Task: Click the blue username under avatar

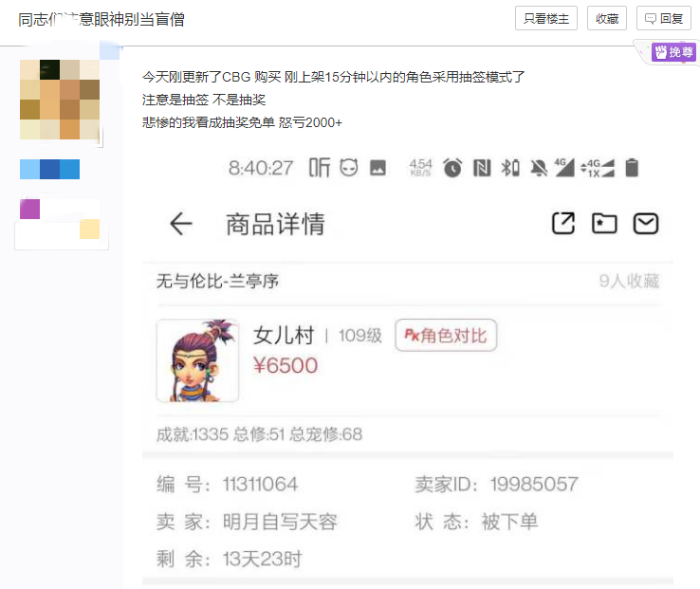Action: pyautogui.click(x=49, y=169)
